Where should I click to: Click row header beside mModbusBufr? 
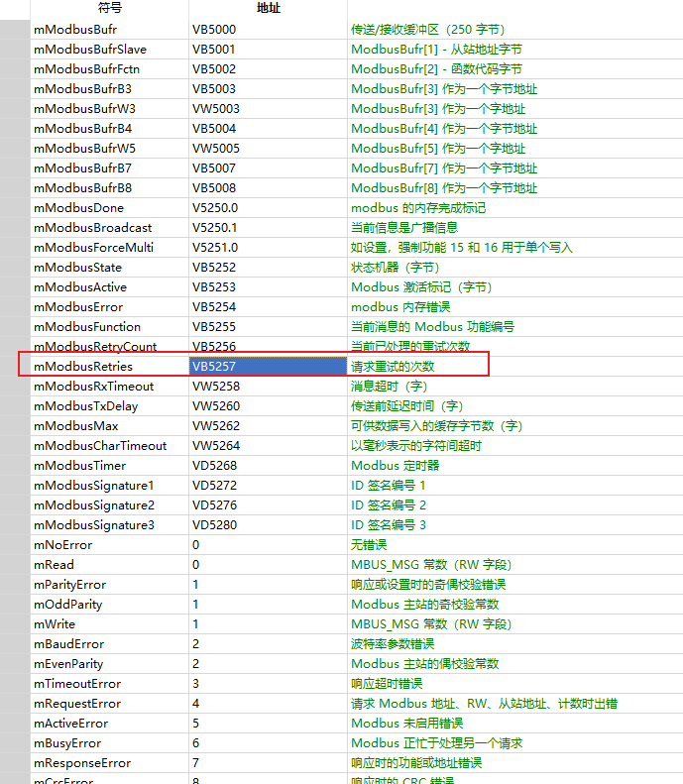click(15, 30)
